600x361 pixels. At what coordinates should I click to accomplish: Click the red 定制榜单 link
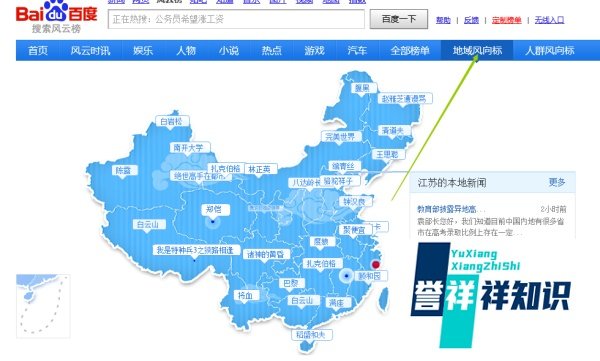507,20
